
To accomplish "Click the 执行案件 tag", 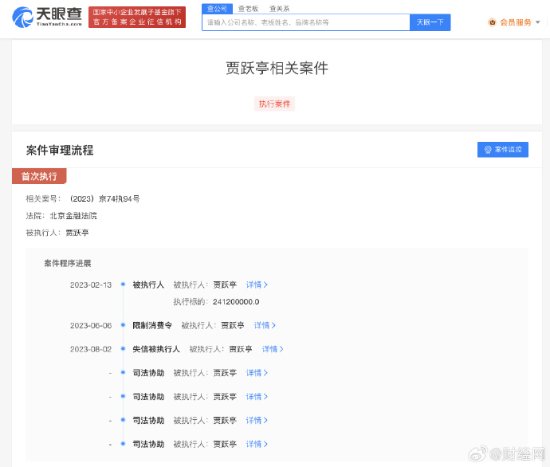I will pyautogui.click(x=274, y=104).
